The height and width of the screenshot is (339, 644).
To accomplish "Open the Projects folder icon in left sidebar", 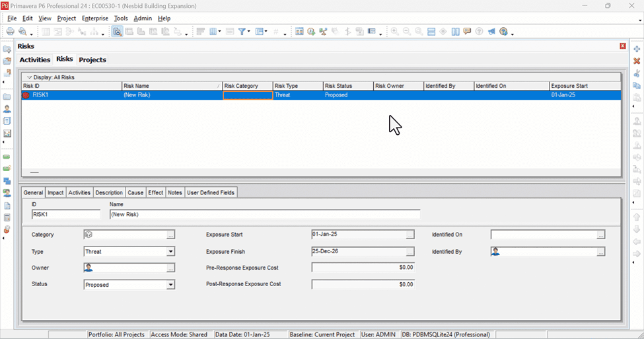I will click(x=7, y=97).
